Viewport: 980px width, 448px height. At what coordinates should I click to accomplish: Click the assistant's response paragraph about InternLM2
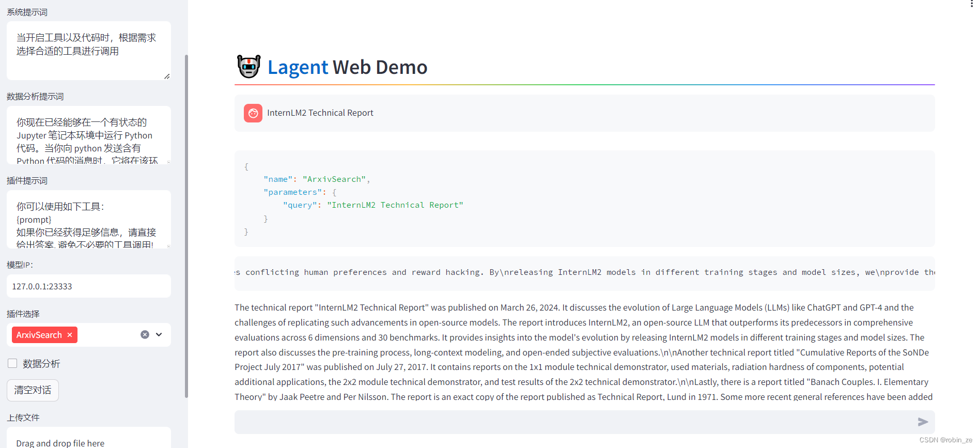coord(584,352)
